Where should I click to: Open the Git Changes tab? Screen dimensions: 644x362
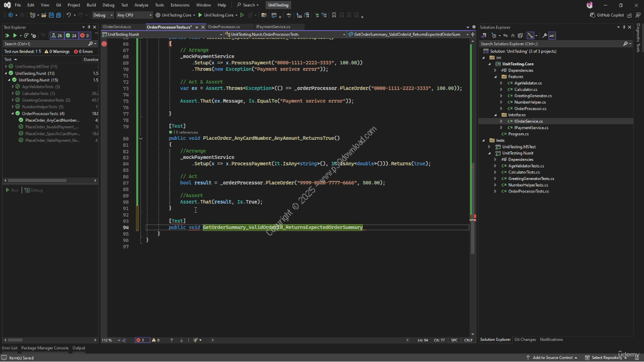525,339
